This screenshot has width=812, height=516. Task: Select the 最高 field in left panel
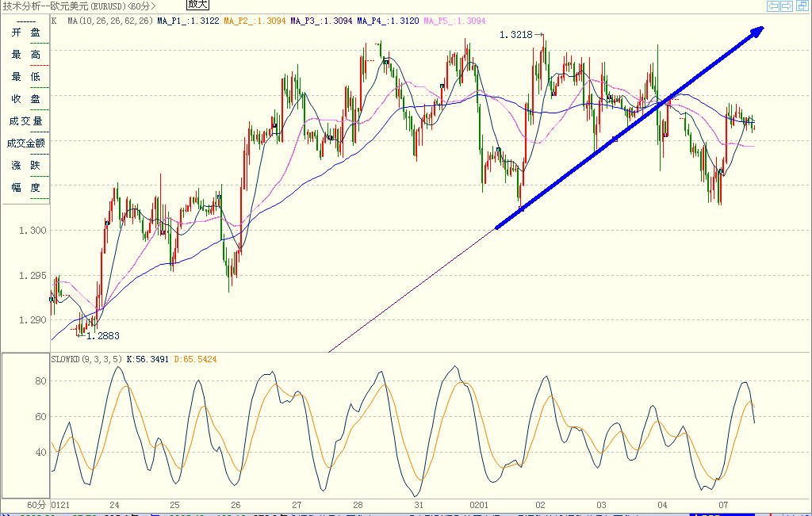pyautogui.click(x=26, y=55)
